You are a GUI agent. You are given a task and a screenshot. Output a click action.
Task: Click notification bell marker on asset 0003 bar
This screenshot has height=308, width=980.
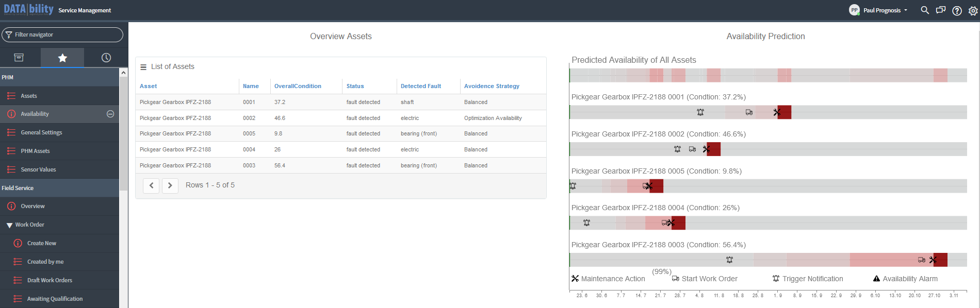pos(729,260)
